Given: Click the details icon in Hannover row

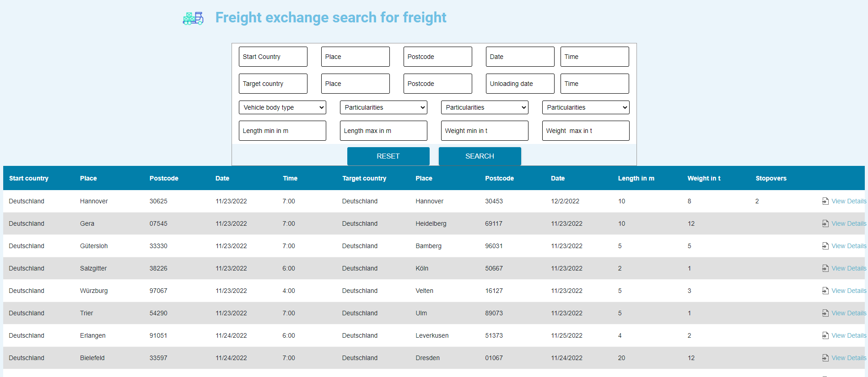Looking at the screenshot, I should [825, 201].
